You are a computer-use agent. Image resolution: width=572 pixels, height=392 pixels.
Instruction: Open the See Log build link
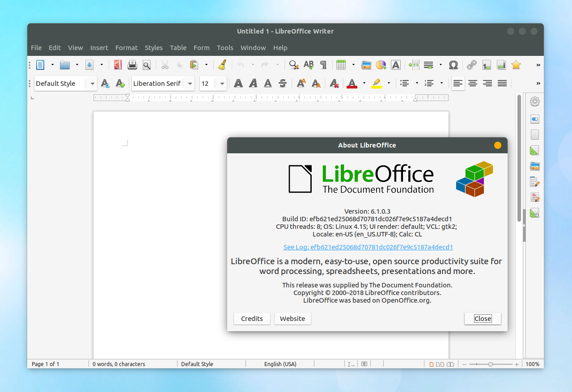click(368, 247)
